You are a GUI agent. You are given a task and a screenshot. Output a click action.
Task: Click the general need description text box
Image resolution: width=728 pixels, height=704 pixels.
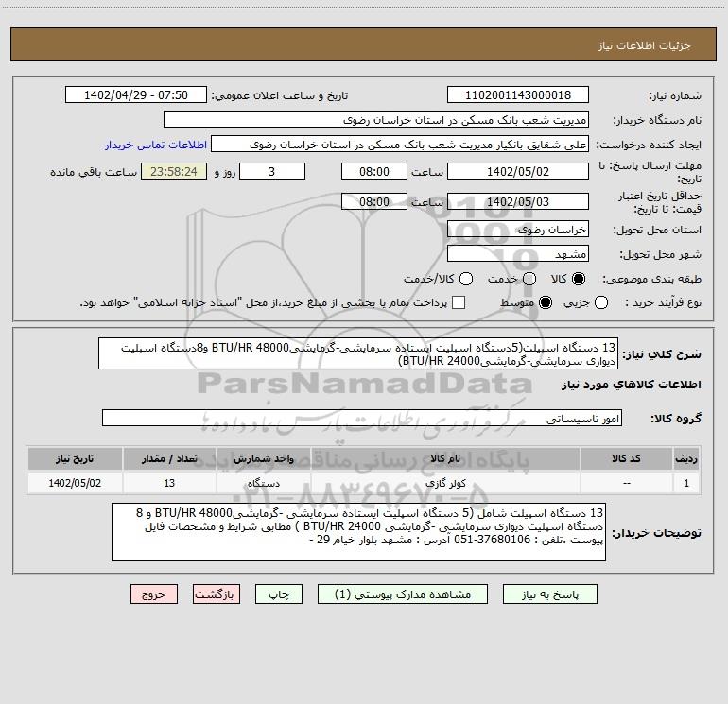(x=358, y=353)
